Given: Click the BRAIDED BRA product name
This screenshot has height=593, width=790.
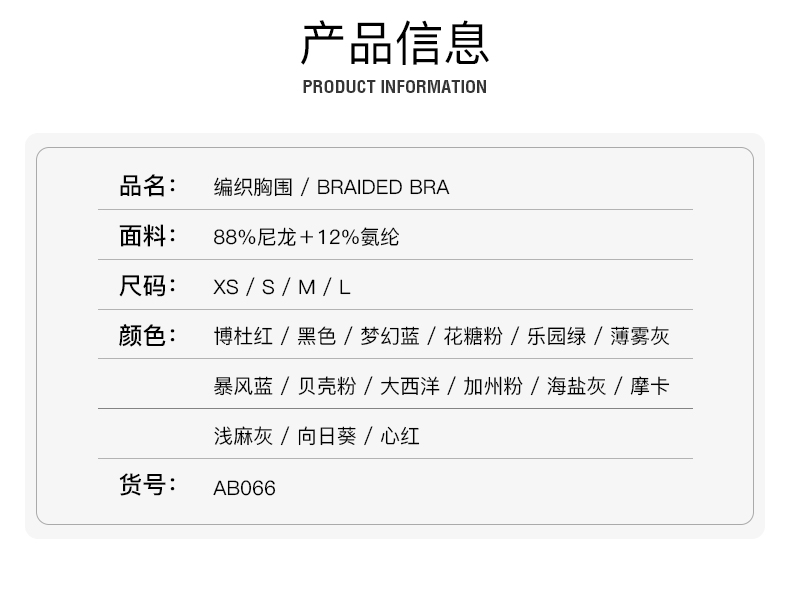Looking at the screenshot, I should 383,187.
